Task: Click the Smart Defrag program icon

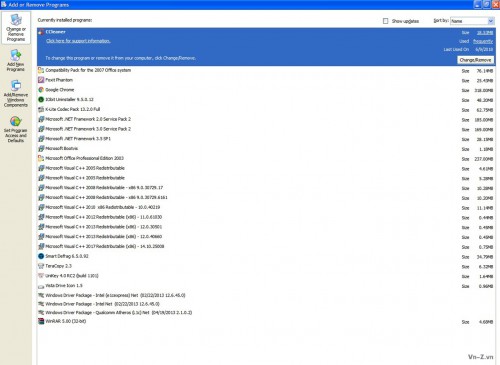Action: pos(41,256)
